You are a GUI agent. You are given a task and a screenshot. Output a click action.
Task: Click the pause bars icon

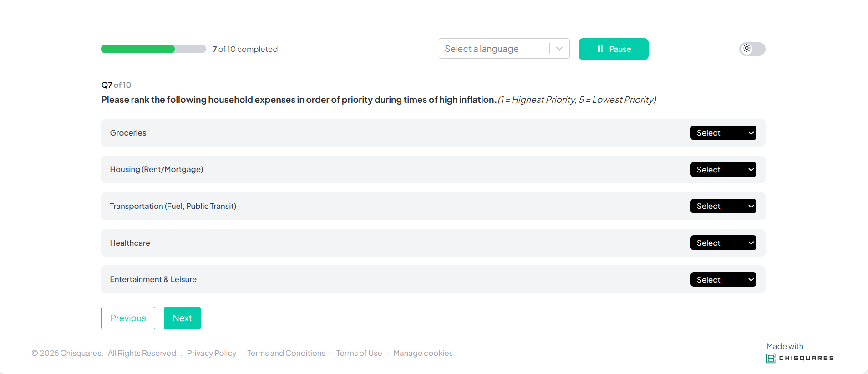click(600, 49)
